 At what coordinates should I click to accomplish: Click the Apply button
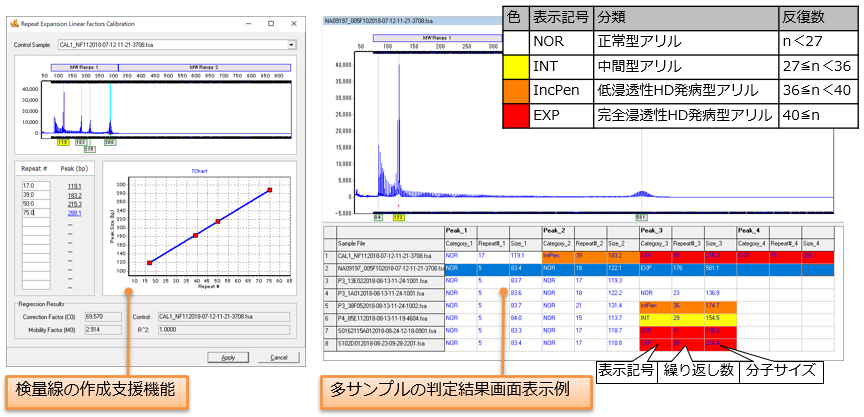pyautogui.click(x=228, y=357)
